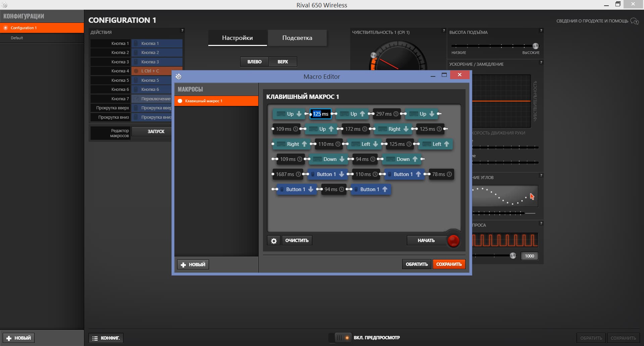This screenshot has height=346, width=644.
Task: Click the main window Сохранить button
Action: (623, 338)
